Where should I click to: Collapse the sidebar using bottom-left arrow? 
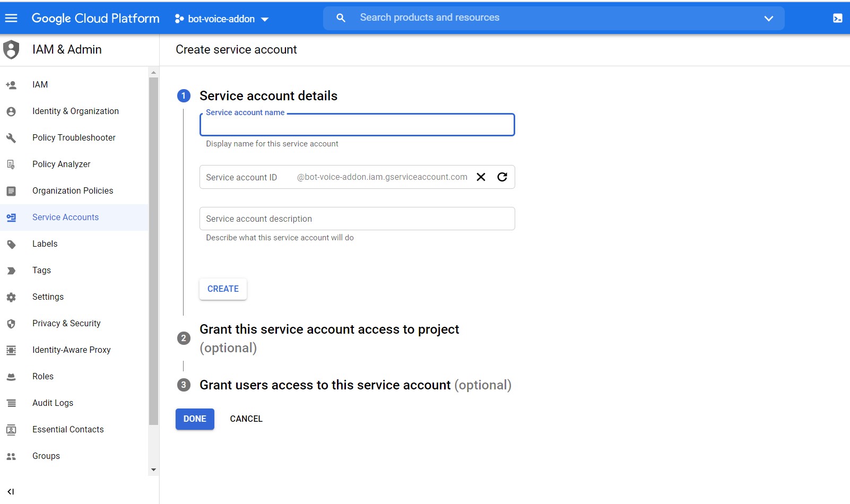point(11,492)
